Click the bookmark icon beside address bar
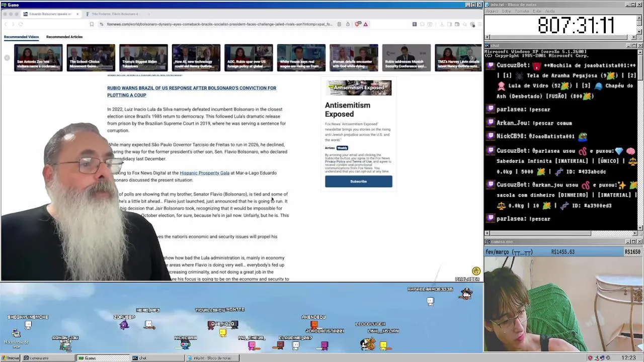644x362 pixels. (x=92, y=24)
